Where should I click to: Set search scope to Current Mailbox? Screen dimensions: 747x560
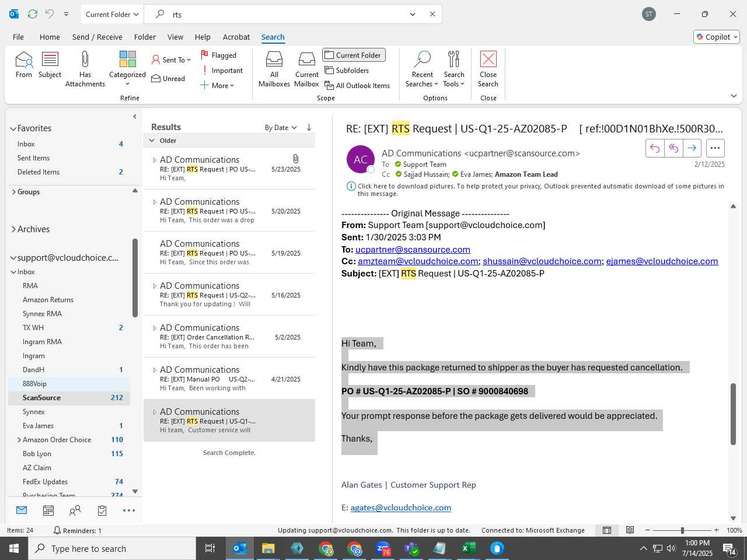[306, 69]
